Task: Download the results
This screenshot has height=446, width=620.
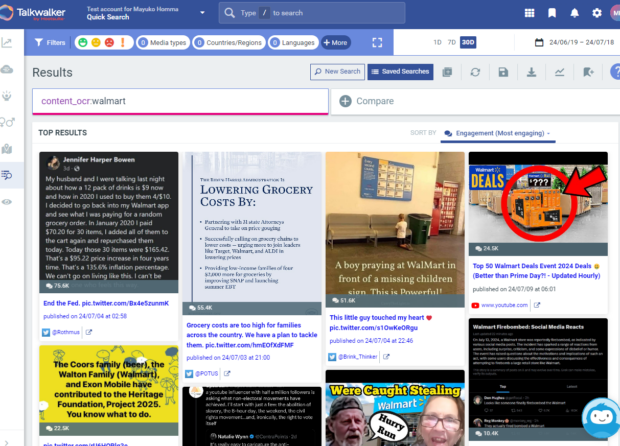Action: 531,72
